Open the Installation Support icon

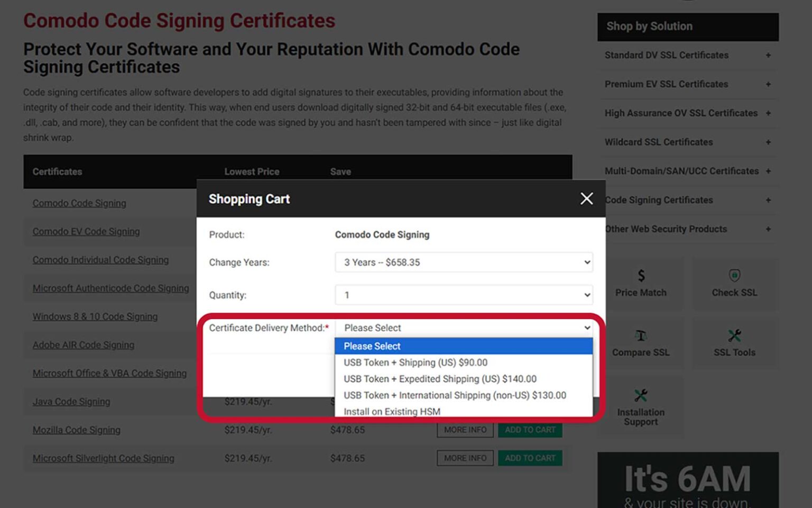pos(641,394)
